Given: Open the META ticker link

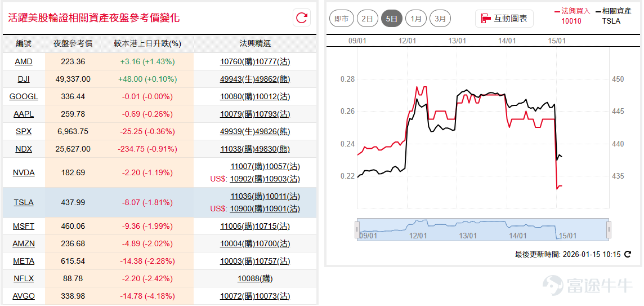Looking at the screenshot, I should click(x=24, y=261).
